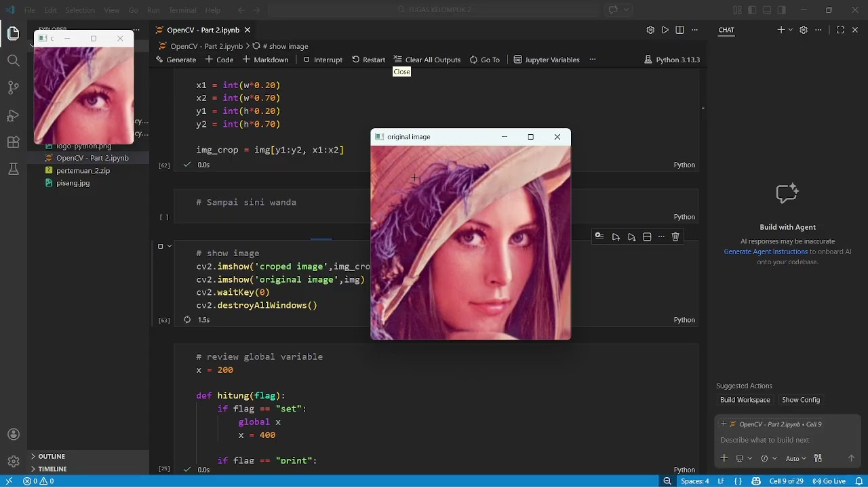Open the cell toolbar's more actions ellipsis
The width and height of the screenshot is (868, 488).
click(661, 237)
